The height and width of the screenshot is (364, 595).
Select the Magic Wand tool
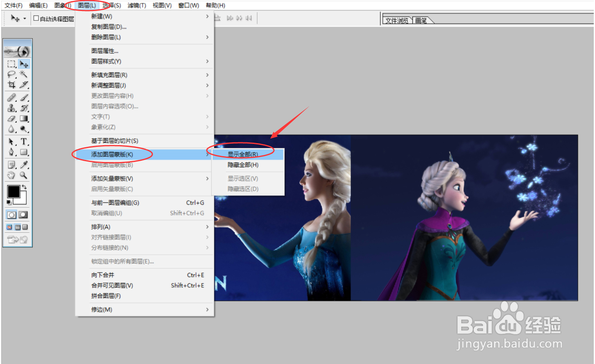point(24,74)
